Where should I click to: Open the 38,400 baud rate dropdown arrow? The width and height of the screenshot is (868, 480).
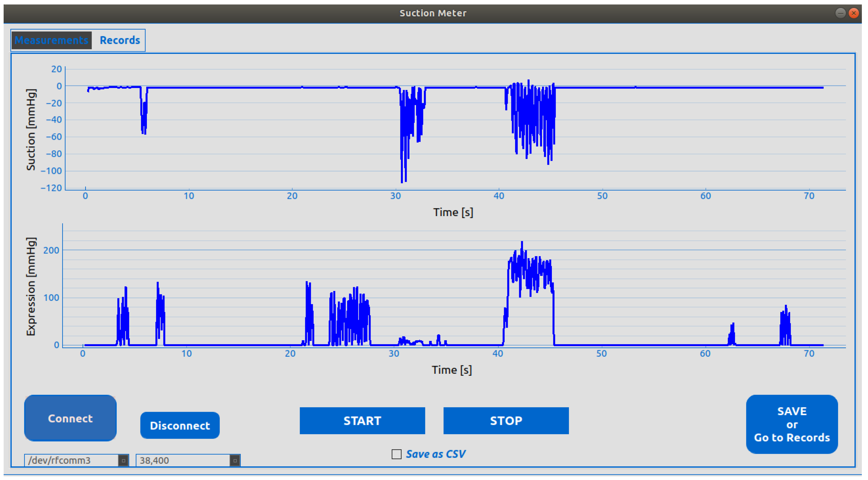235,460
